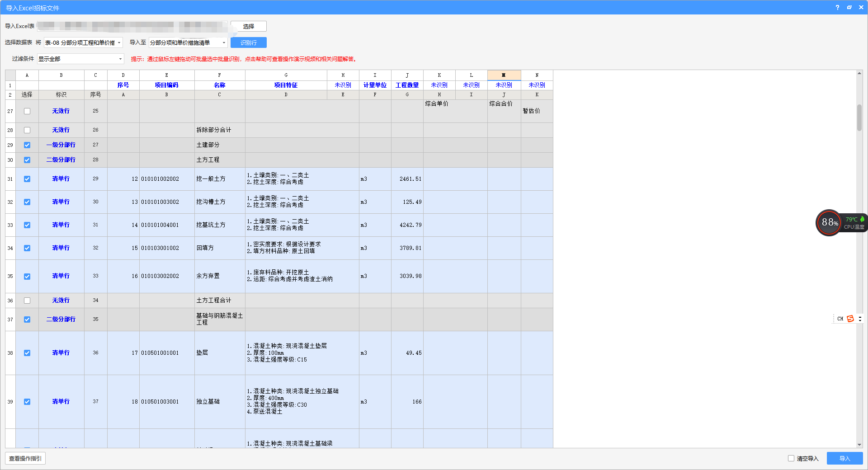
Task: Click cell with code 010101002002
Action: coord(167,179)
